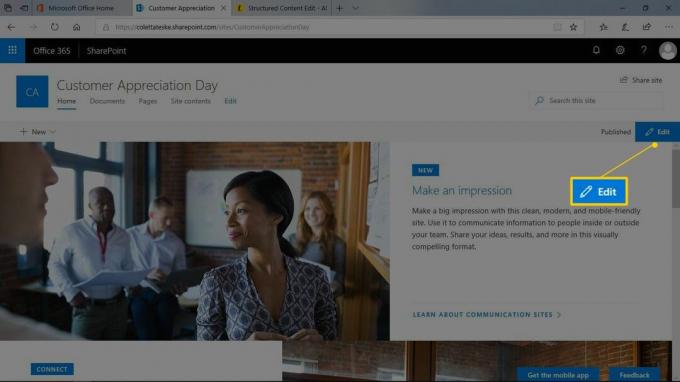Click the site lock icon in address bar
The height and width of the screenshot is (382, 680).
[105, 27]
